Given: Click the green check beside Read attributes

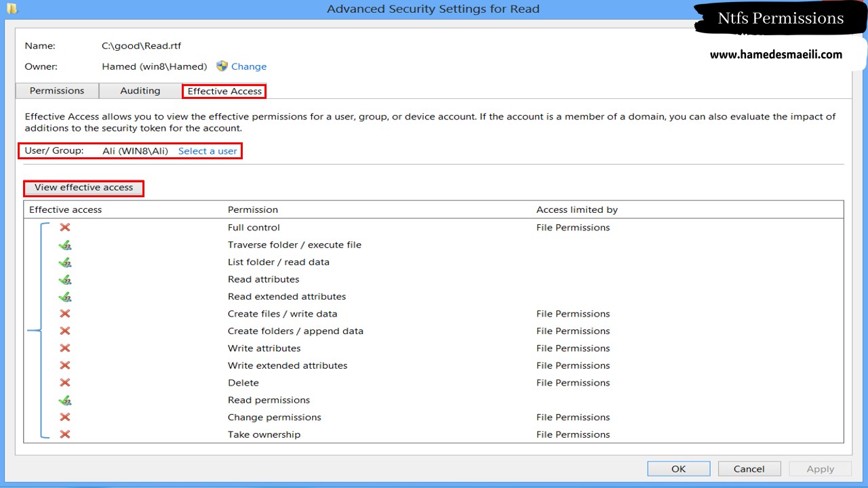Looking at the screenshot, I should (65, 280).
